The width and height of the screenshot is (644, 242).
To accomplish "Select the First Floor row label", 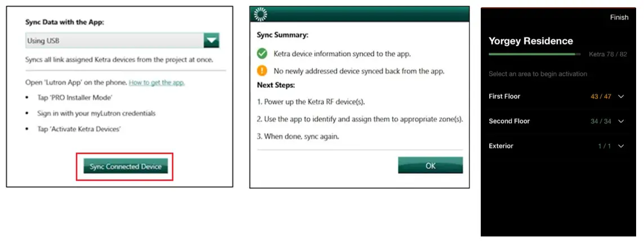I will pyautogui.click(x=504, y=97).
